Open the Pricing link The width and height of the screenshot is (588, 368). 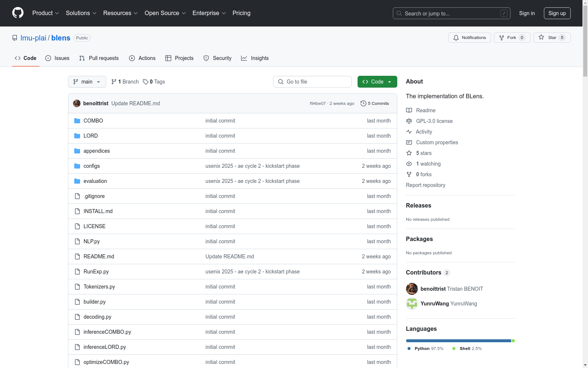[241, 13]
